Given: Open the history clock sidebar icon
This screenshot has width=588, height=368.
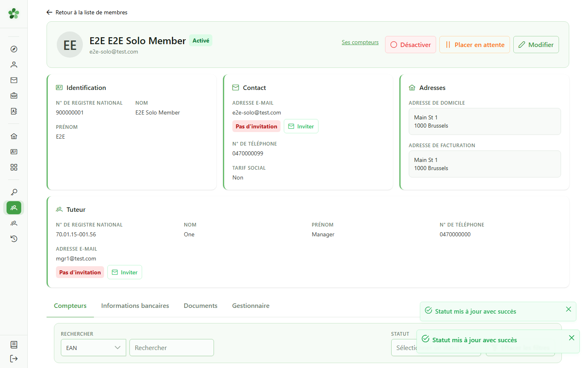Looking at the screenshot, I should point(14,239).
